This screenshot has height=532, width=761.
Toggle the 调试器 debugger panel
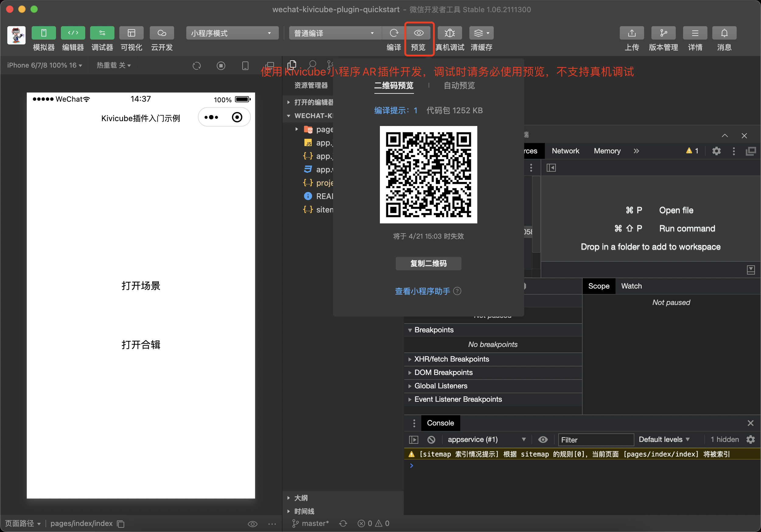(x=102, y=33)
